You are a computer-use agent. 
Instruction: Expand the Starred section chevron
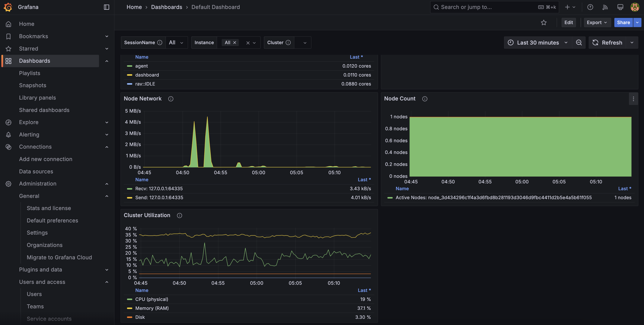107,49
